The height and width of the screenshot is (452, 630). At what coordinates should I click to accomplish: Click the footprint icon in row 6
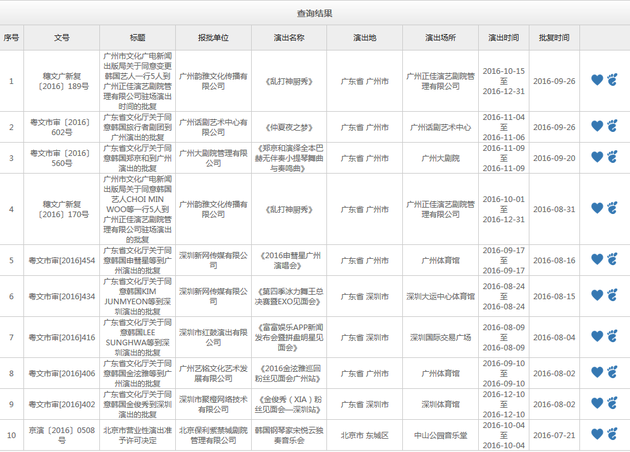click(x=612, y=295)
